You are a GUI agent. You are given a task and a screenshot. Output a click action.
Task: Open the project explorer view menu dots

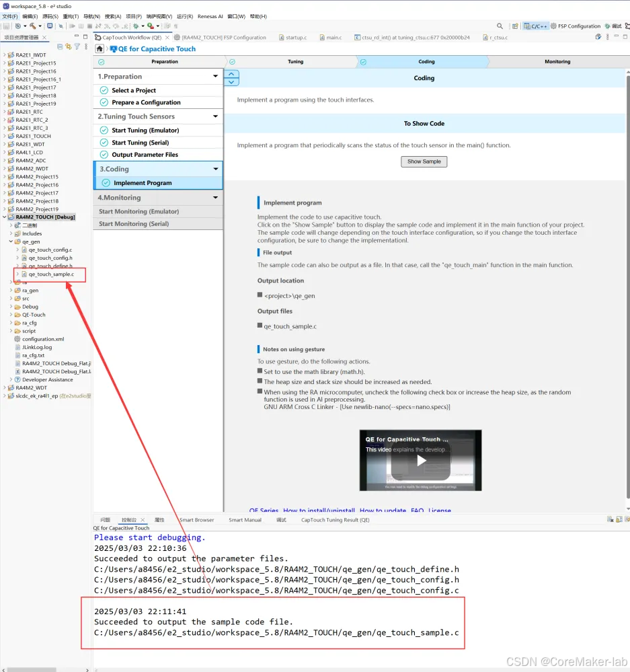click(x=85, y=46)
